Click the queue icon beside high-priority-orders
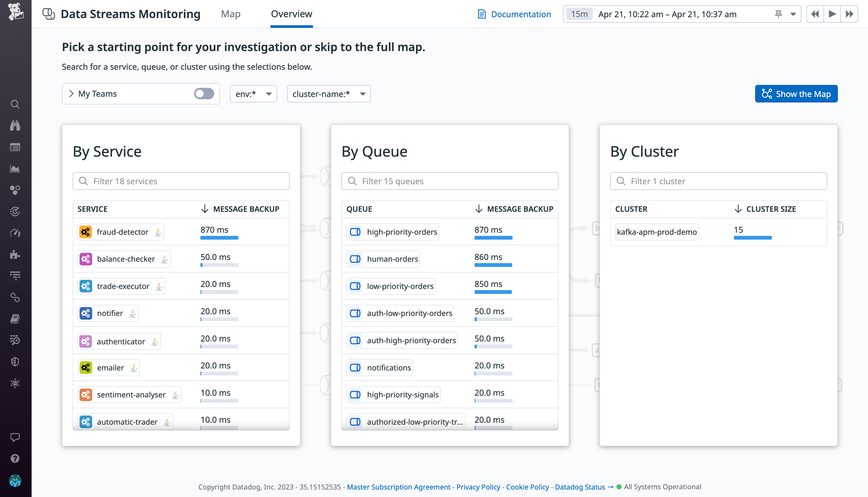 (x=355, y=232)
